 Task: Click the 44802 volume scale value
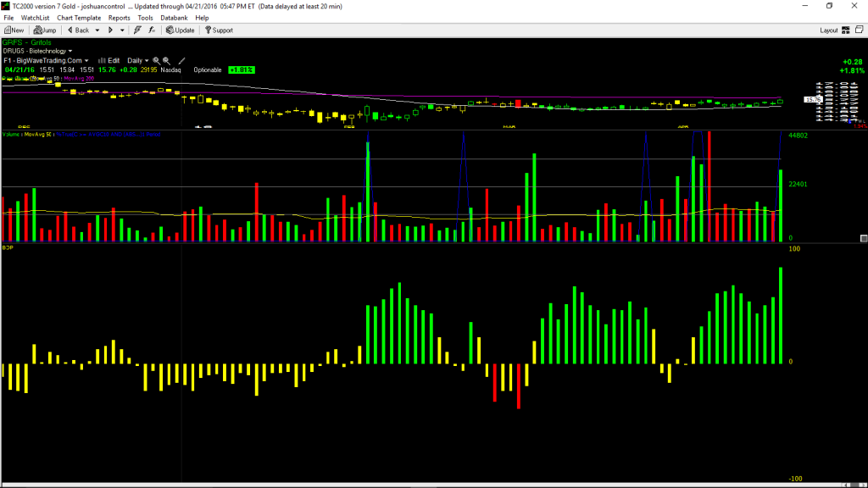tap(798, 136)
